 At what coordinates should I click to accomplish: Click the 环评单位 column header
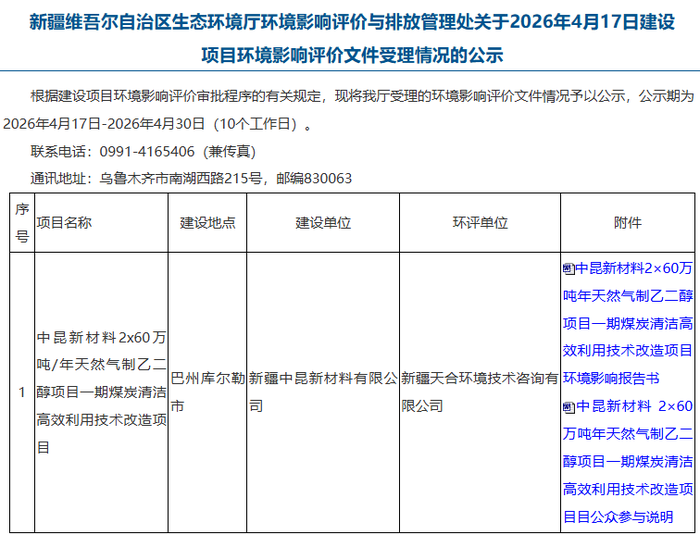tap(480, 223)
